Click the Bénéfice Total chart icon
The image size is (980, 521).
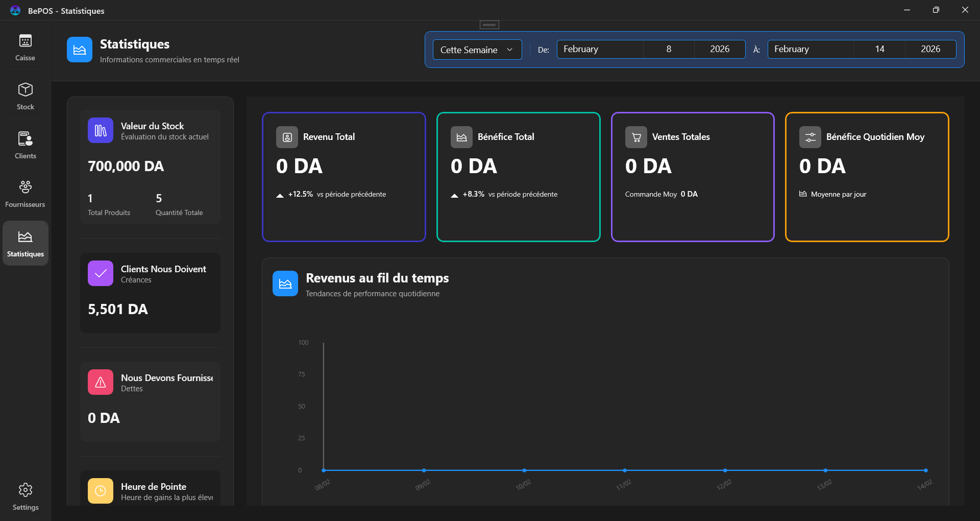[461, 136]
